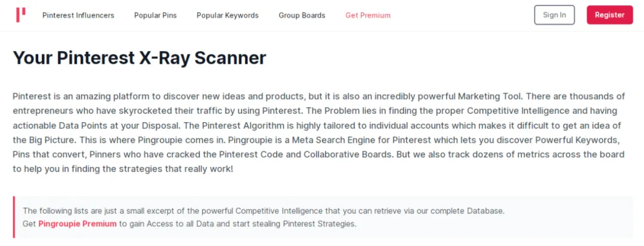
Task: Open the Popular Keywords section
Action: (227, 15)
